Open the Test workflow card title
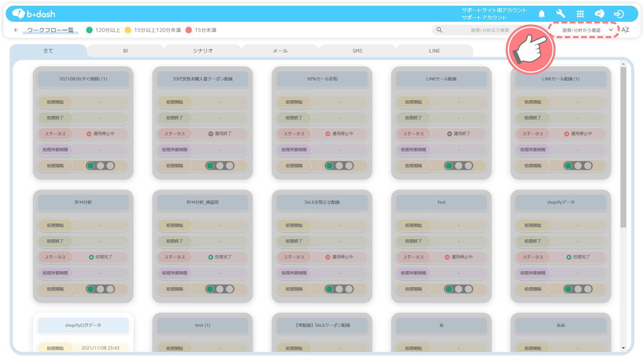The height and width of the screenshot is (362, 644). (441, 202)
